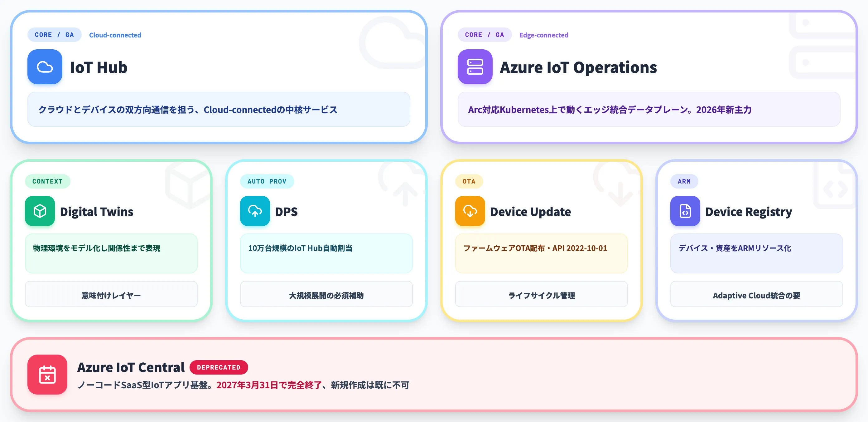Click the Azure IoT Central heading
The image size is (868, 422).
point(131,367)
